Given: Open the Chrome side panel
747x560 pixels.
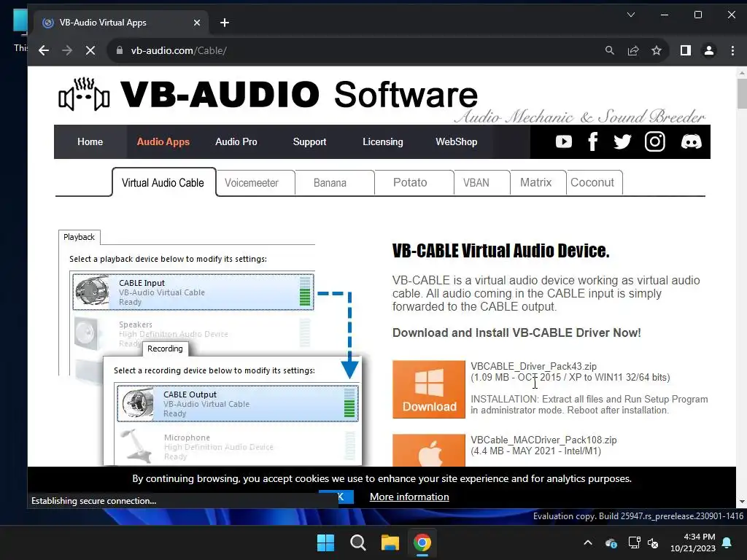Looking at the screenshot, I should point(686,50).
